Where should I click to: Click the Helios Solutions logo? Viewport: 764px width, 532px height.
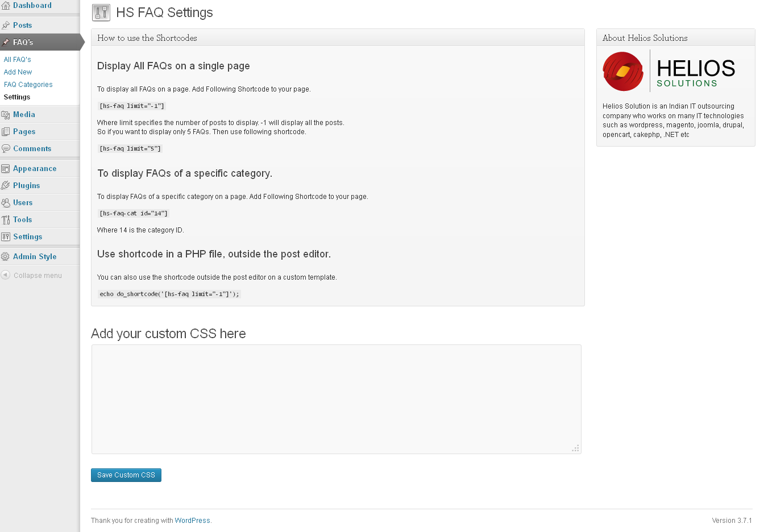(669, 71)
